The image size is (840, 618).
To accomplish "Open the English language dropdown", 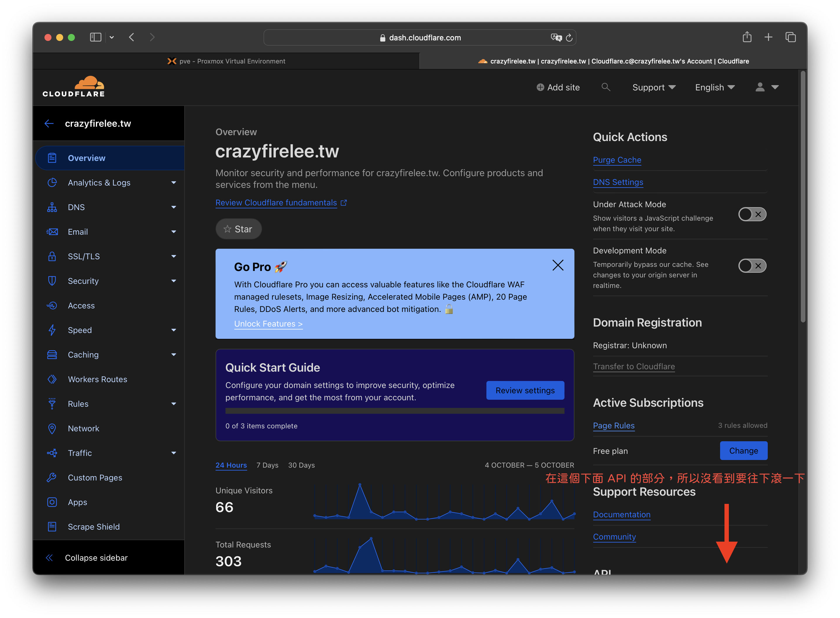I will [x=715, y=87].
